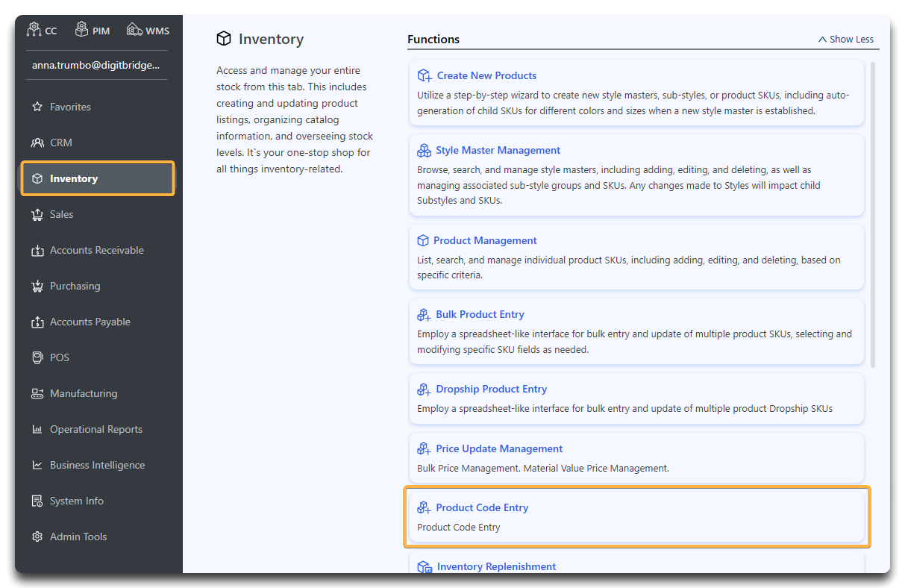This screenshot has height=588, width=905.
Task: Open Operational Reports menu item
Action: click(95, 429)
